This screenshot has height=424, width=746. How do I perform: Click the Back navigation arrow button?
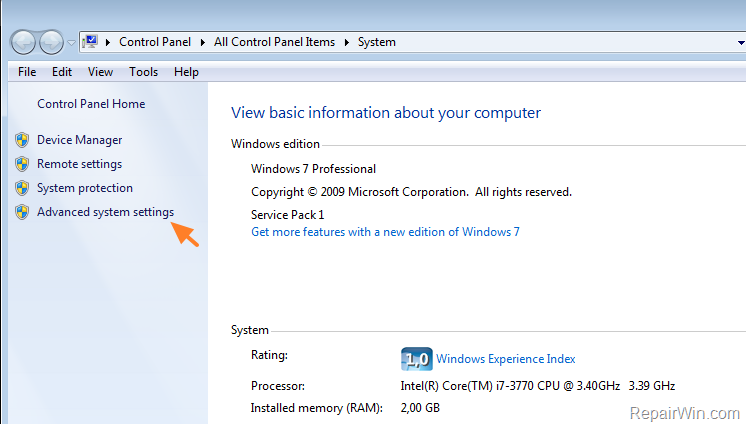23,42
